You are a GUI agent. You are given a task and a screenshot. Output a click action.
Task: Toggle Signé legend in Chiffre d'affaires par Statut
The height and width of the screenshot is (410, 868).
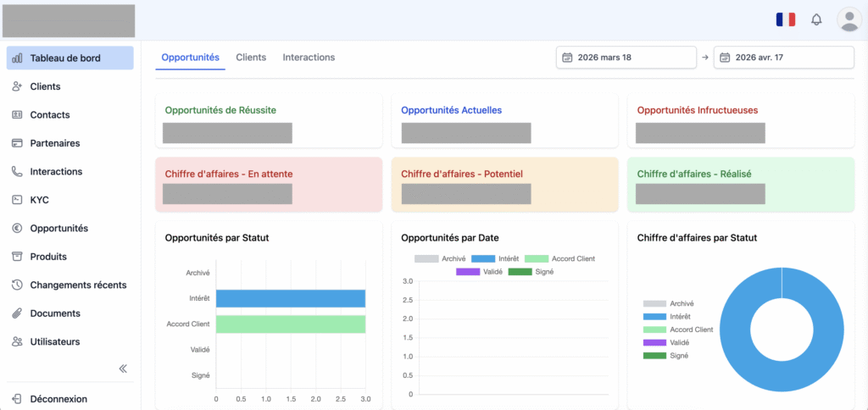665,356
